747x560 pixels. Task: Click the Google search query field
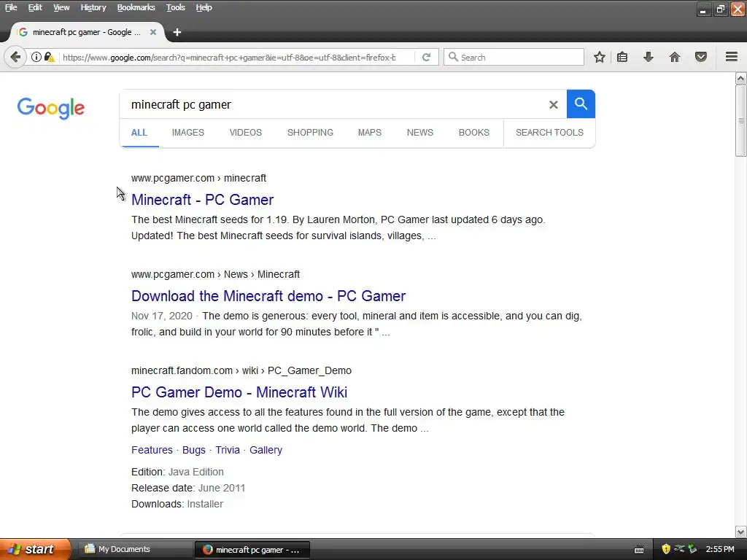333,104
